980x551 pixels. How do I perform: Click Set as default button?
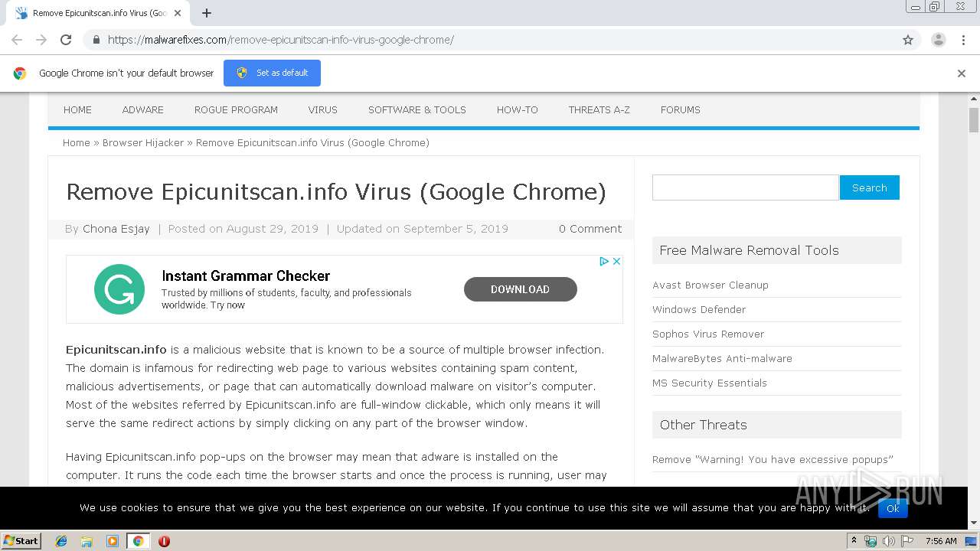(272, 73)
